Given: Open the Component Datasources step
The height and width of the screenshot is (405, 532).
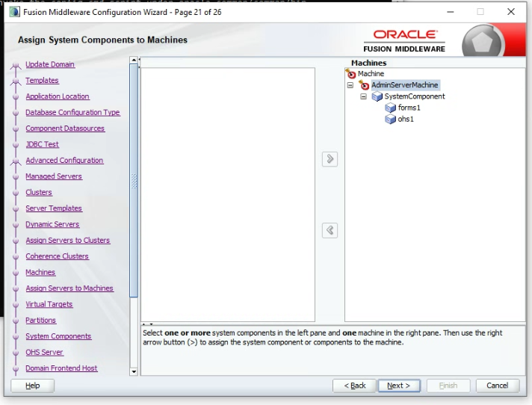Looking at the screenshot, I should pyautogui.click(x=65, y=129).
